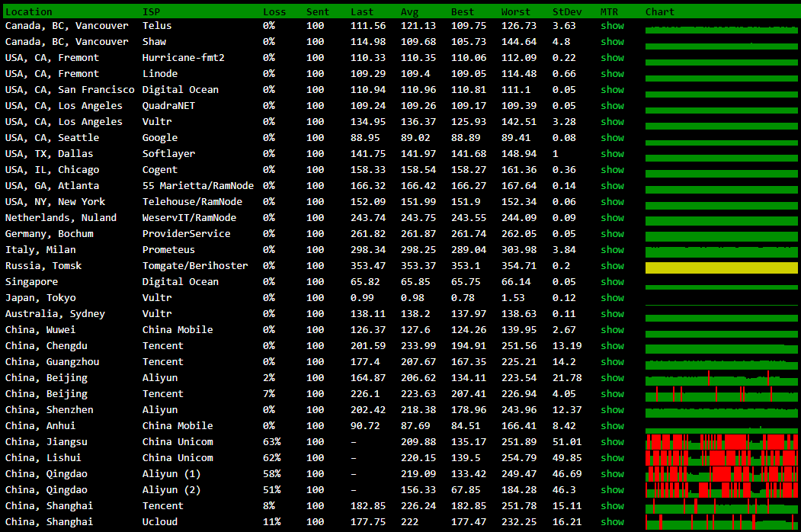
Task: Click show MTR for Shaw Vancouver row
Action: (x=612, y=41)
